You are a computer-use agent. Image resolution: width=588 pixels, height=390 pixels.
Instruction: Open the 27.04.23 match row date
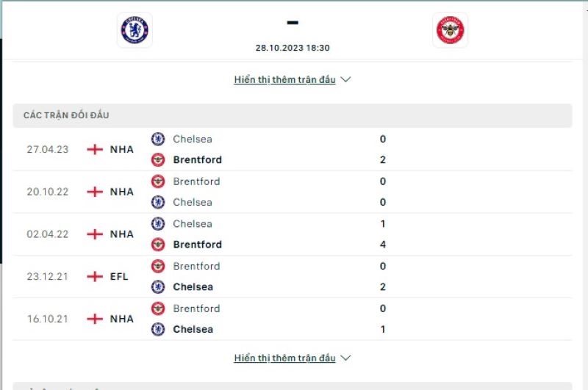[48, 149]
